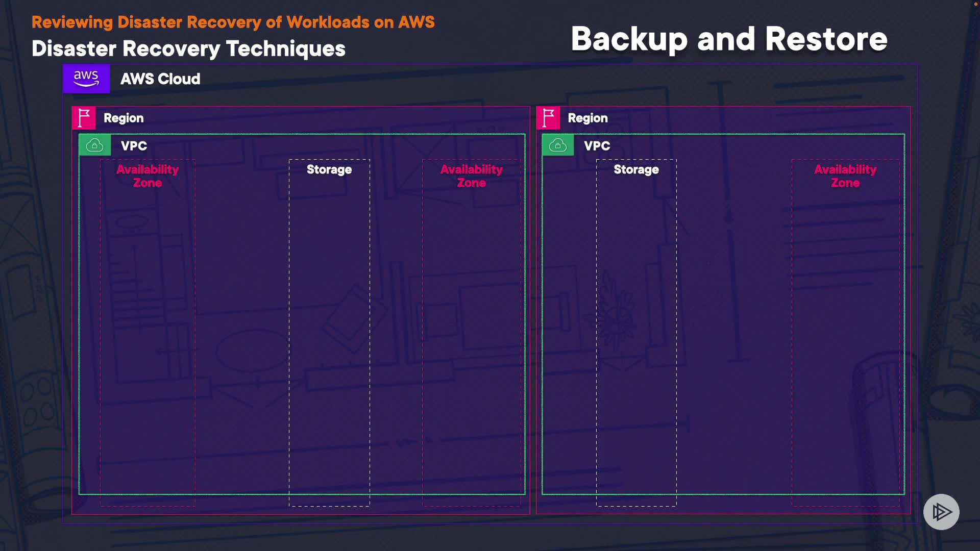Screen dimensions: 980x551
Task: Click the middle Availability Zone label
Action: 471,176
